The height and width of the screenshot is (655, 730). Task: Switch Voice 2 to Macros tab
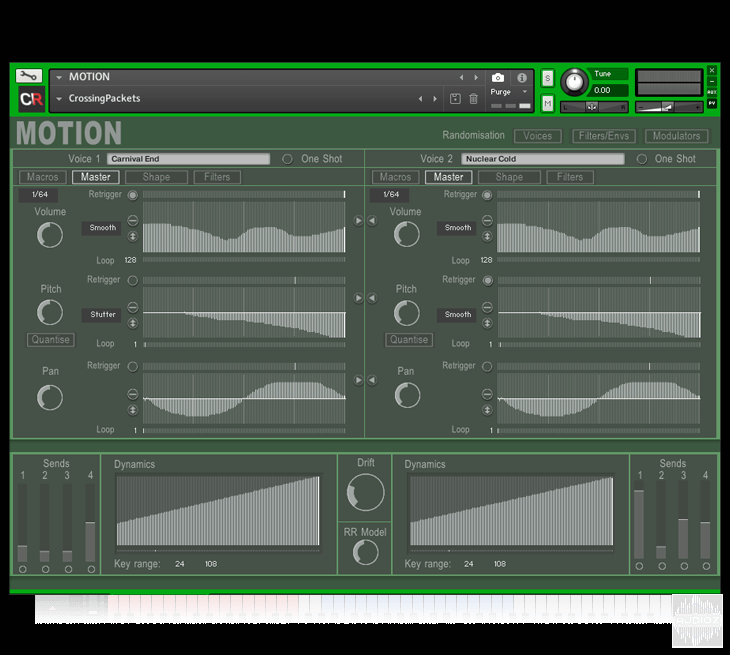(395, 177)
